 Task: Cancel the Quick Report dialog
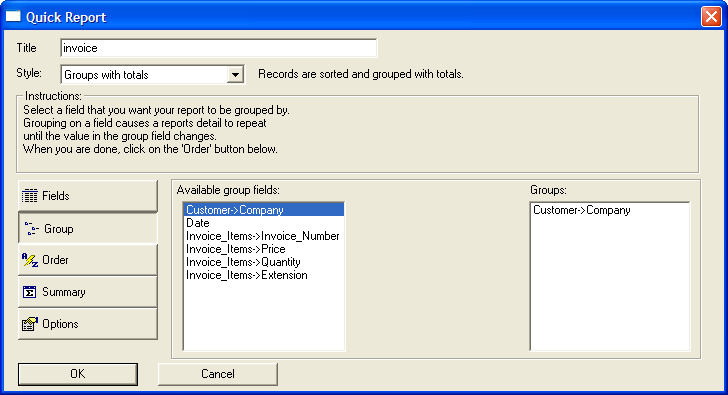point(218,374)
